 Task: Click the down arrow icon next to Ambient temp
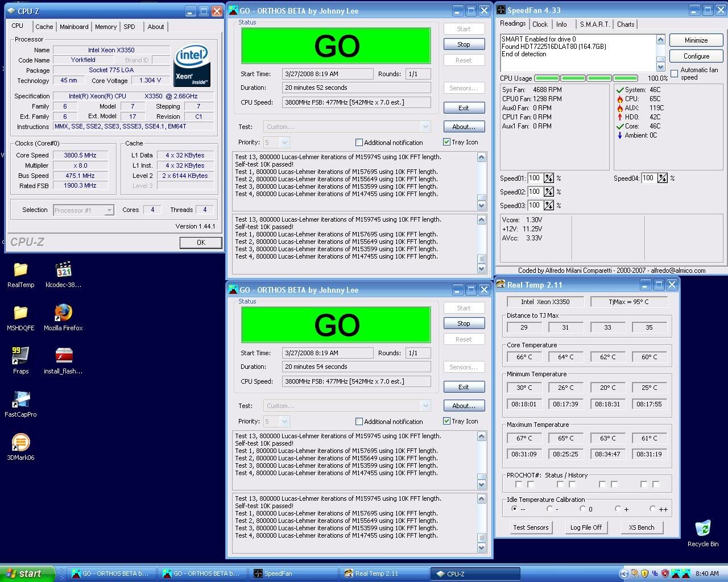click(x=620, y=135)
